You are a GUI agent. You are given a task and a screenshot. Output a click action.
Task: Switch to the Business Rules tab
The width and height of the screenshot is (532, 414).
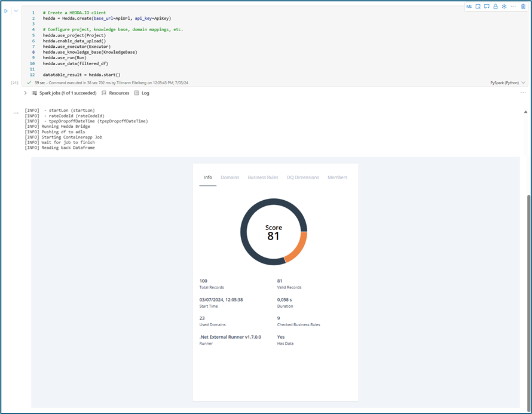coord(262,177)
